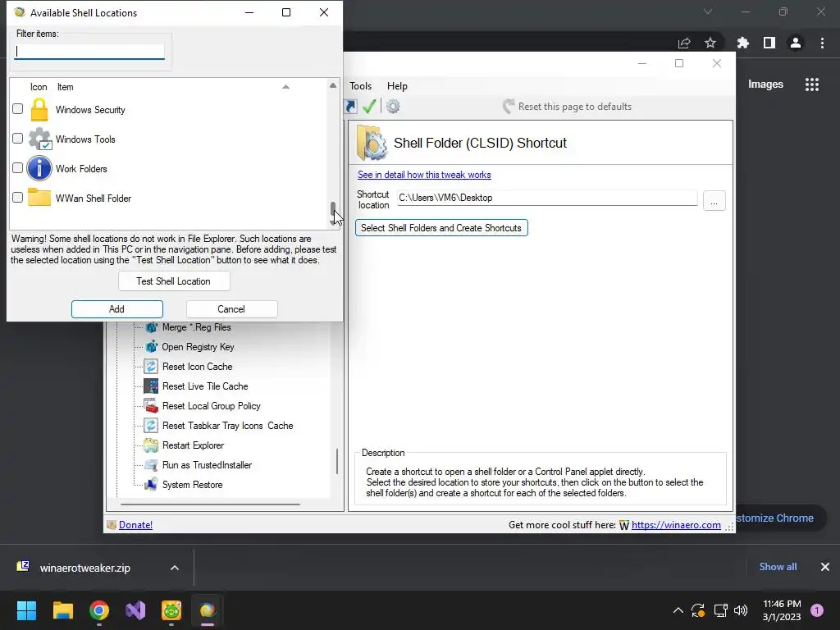Click the WWan Shell Folder folder icon
Image resolution: width=840 pixels, height=630 pixels.
tap(39, 197)
